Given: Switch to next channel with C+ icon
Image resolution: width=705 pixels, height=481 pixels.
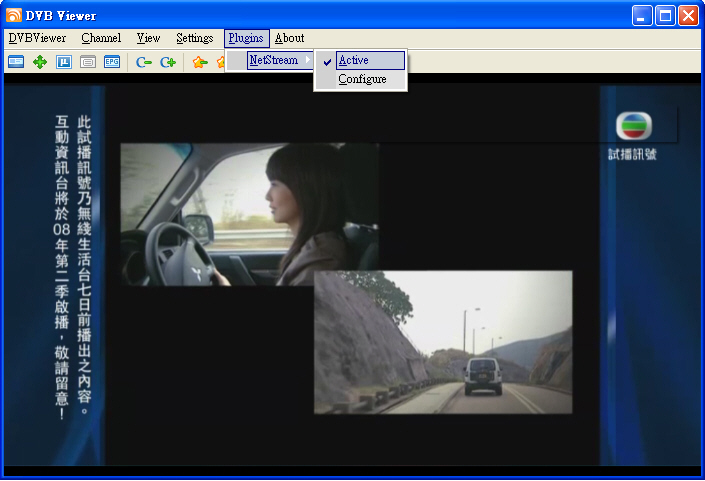Looking at the screenshot, I should coord(168,62).
